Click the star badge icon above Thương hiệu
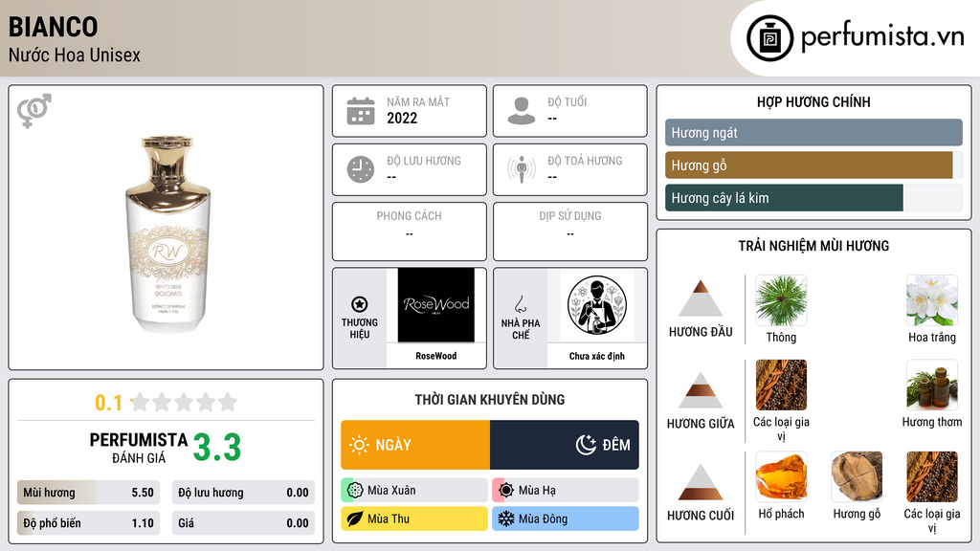The width and height of the screenshot is (980, 551). tap(360, 304)
